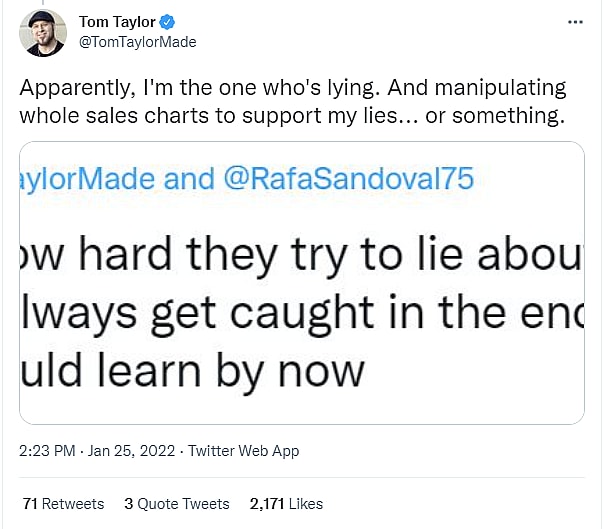This screenshot has width=605, height=529.
Task: Open the 2:23 PM timestamp link
Action: 47,451
